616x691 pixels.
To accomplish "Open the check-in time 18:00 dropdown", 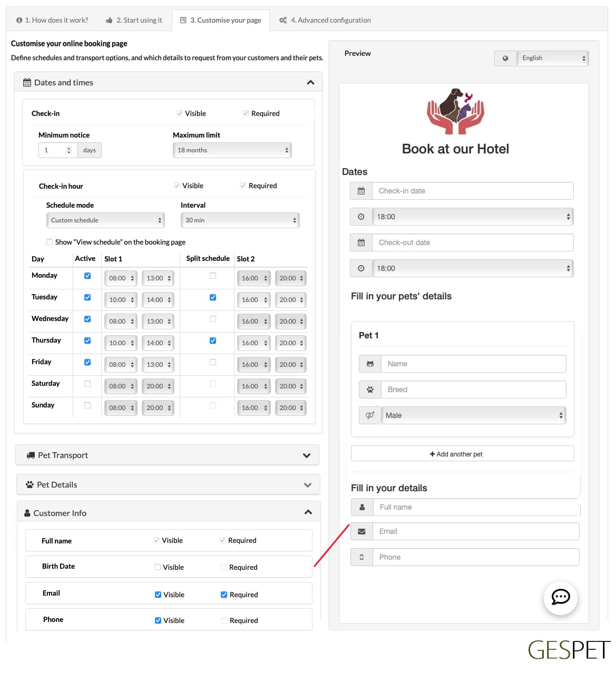I will coord(473,217).
